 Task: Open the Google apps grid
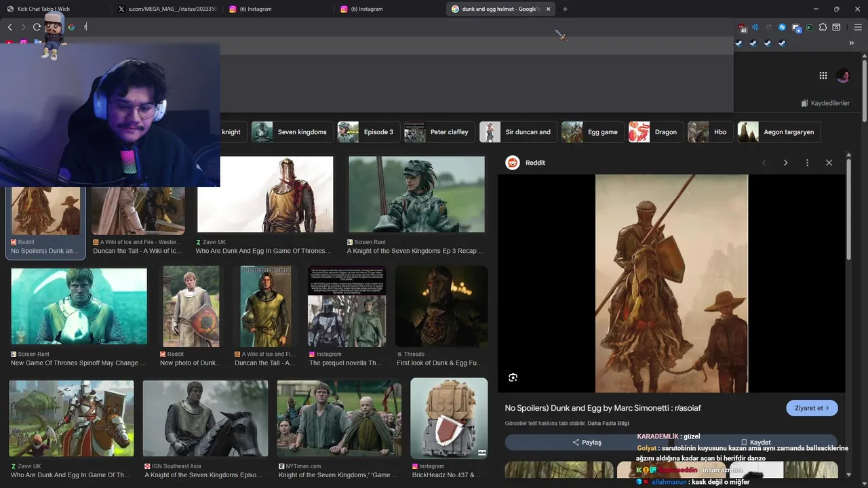823,76
